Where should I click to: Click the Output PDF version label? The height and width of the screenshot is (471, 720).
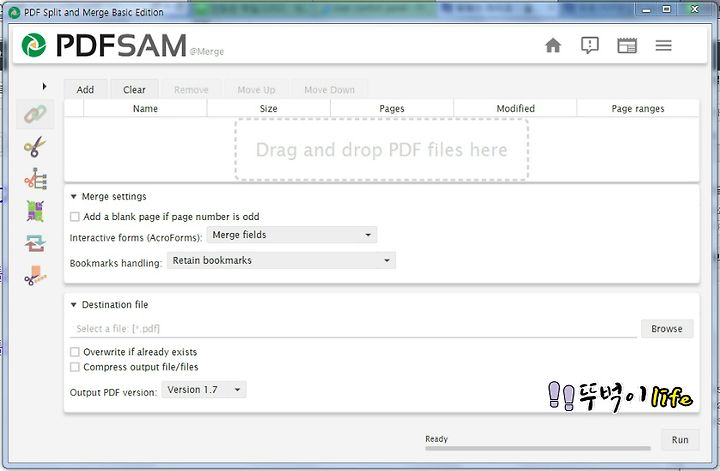113,392
